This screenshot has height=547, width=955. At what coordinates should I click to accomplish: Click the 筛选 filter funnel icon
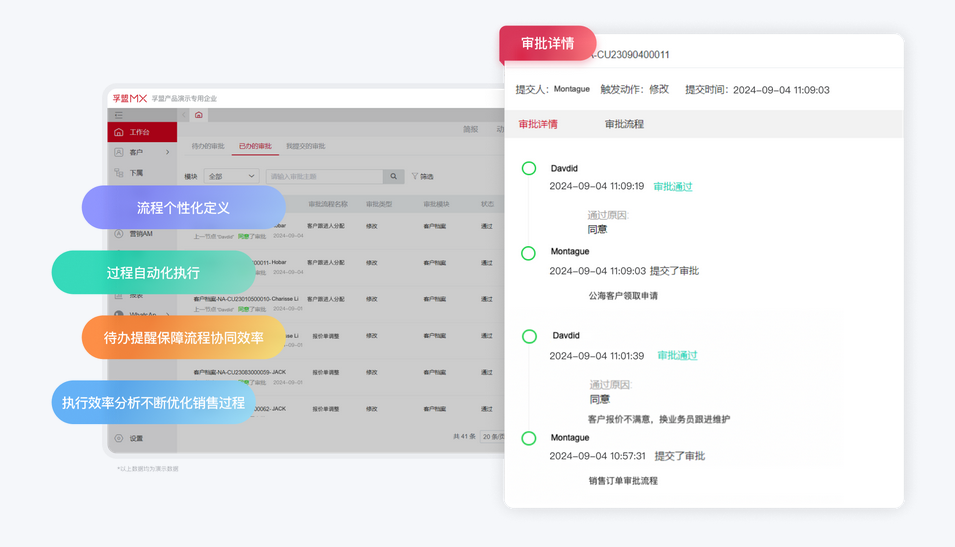[x=415, y=176]
